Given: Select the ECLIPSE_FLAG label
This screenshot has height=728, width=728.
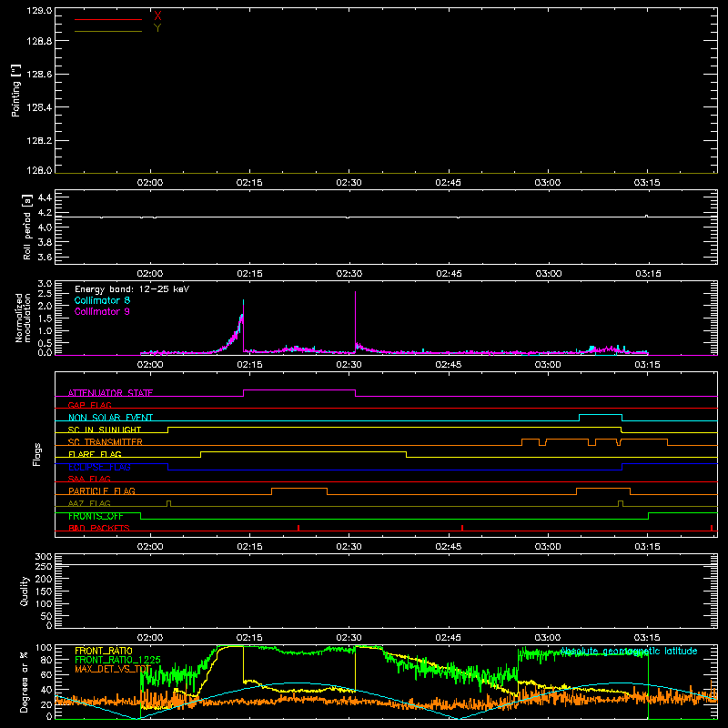Looking at the screenshot, I should 99,467.
